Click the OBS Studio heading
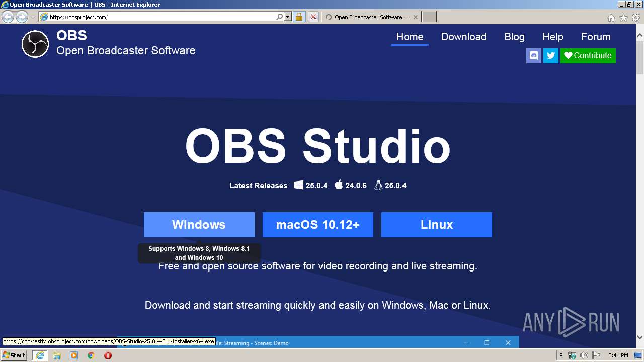This screenshot has width=644, height=362. pyautogui.click(x=318, y=146)
